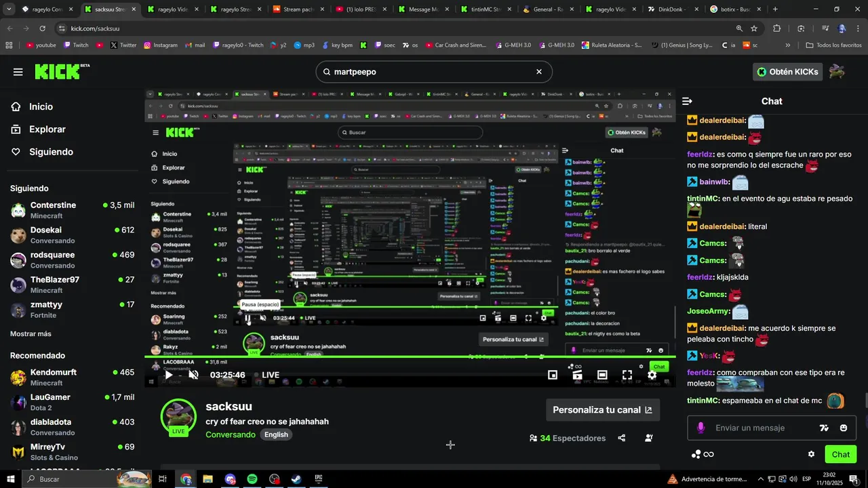The image size is (868, 488).
Task: Open the browser extensions puzzle icon
Action: tap(777, 28)
